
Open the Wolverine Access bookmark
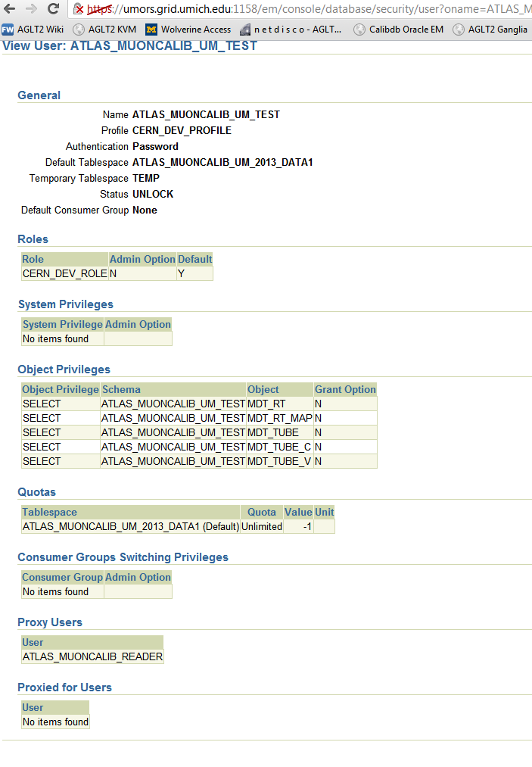click(188, 30)
